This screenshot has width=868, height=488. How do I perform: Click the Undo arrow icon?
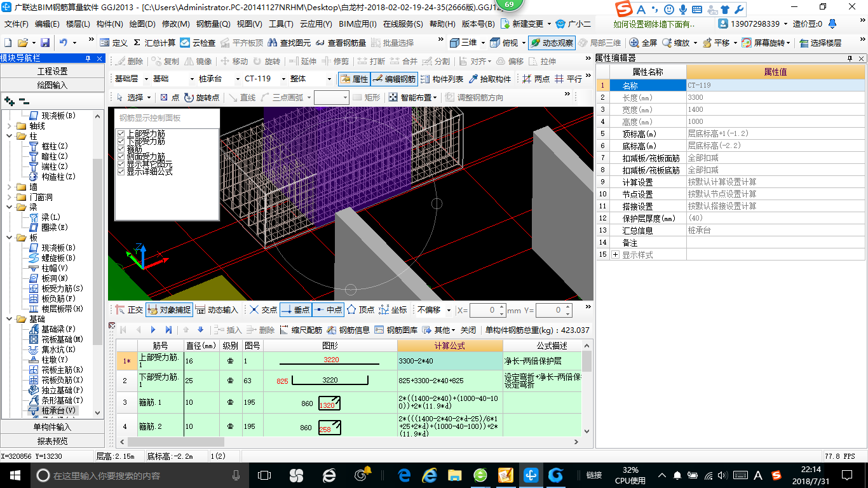[64, 43]
